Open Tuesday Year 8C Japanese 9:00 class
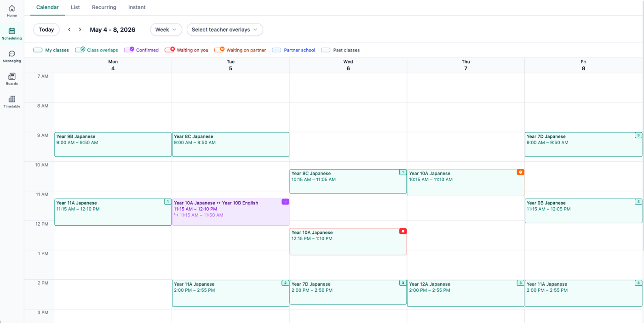 pyautogui.click(x=230, y=144)
